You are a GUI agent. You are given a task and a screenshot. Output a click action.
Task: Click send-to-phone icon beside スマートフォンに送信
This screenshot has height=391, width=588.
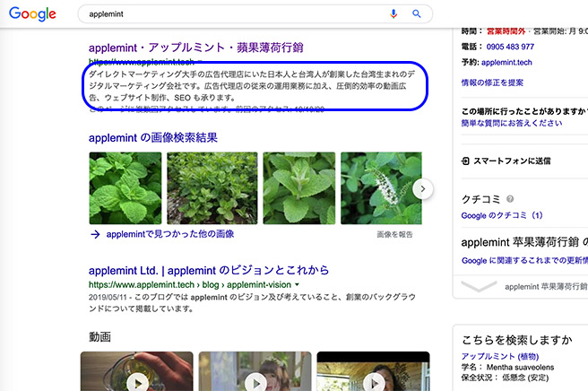tap(465, 161)
